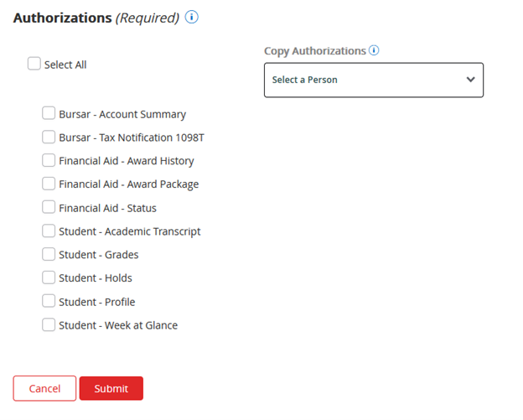Check the Financial Aid - Status box

coord(49,207)
